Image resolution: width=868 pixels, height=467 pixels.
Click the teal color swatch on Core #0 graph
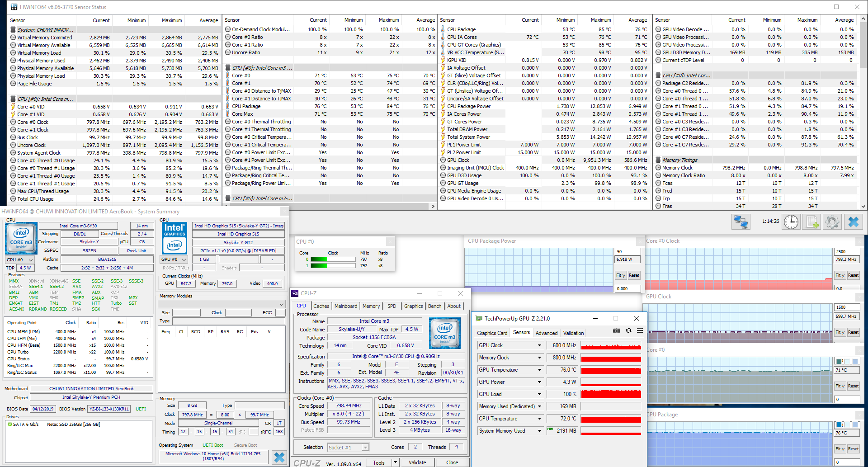point(840,361)
